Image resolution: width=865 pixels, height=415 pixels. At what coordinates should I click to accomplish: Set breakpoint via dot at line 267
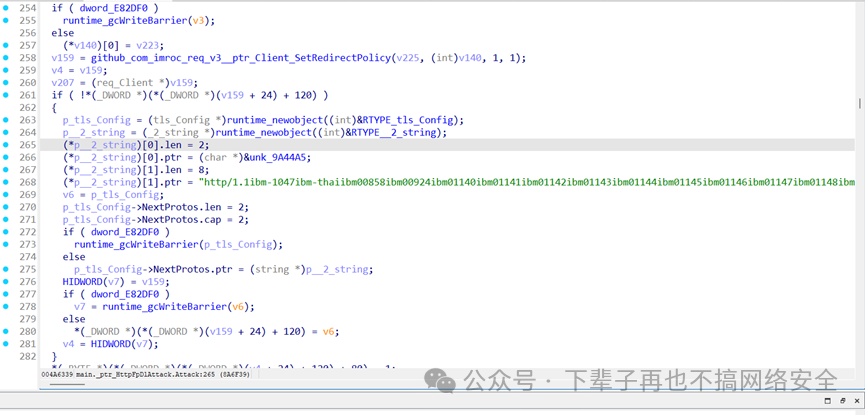tap(6, 169)
